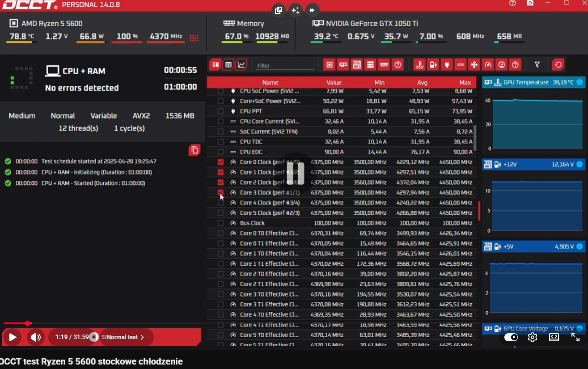Open the Memory summary header

point(244,23)
